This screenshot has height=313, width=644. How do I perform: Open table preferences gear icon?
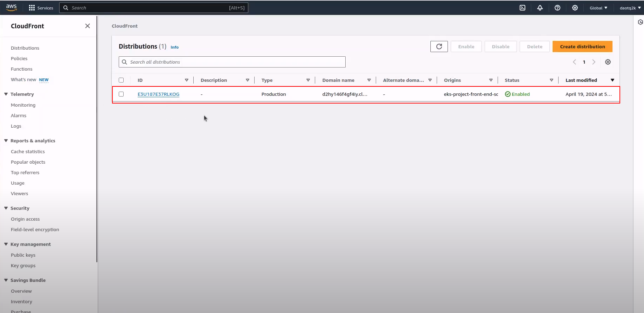[x=608, y=62]
